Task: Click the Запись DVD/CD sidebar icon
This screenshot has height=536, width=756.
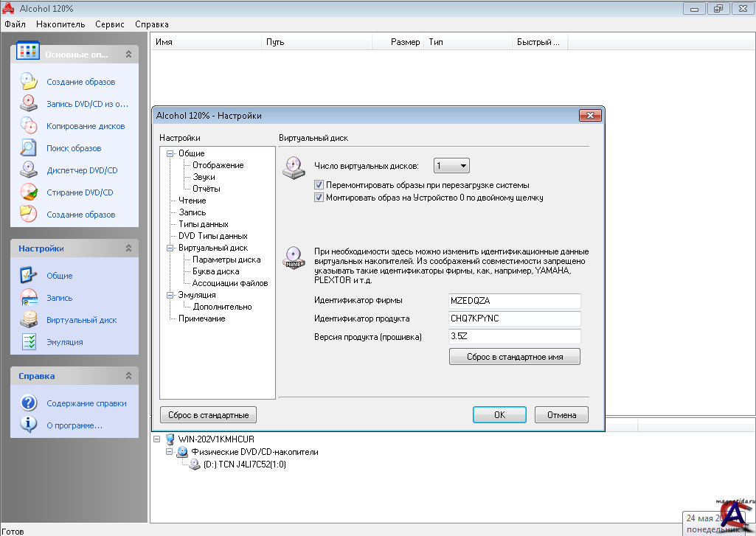Action: 28,104
